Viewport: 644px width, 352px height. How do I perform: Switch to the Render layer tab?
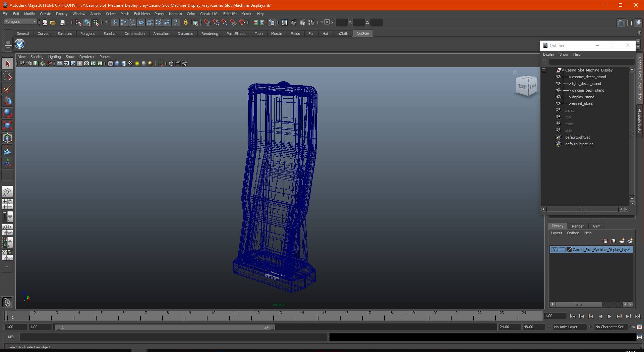tap(578, 226)
